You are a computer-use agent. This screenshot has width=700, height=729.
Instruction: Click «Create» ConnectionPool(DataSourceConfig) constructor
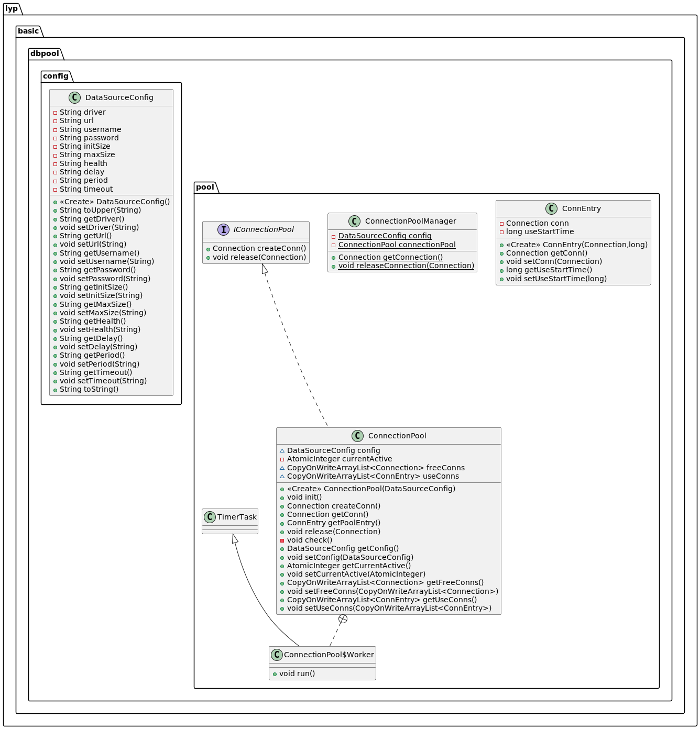pyautogui.click(x=371, y=489)
